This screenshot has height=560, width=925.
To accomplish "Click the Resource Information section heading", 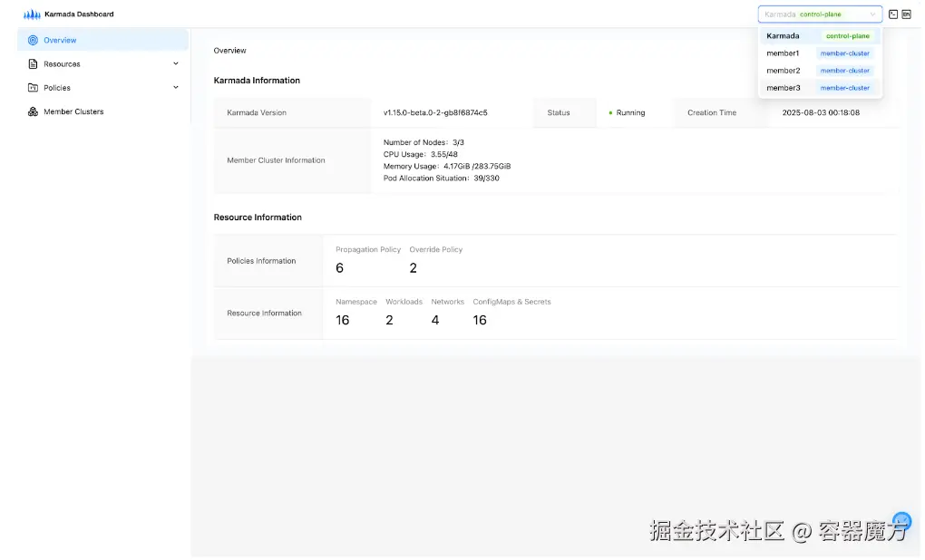I will click(x=258, y=217).
